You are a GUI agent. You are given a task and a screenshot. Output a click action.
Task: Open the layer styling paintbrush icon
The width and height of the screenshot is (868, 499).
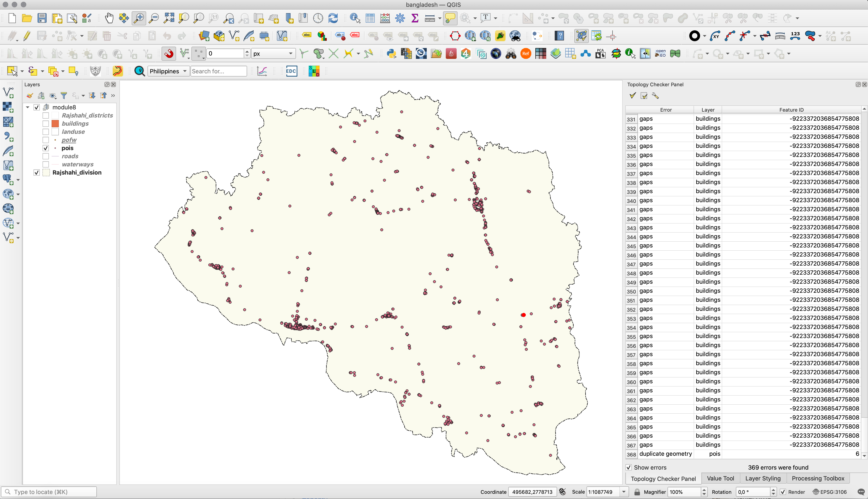[x=30, y=96]
